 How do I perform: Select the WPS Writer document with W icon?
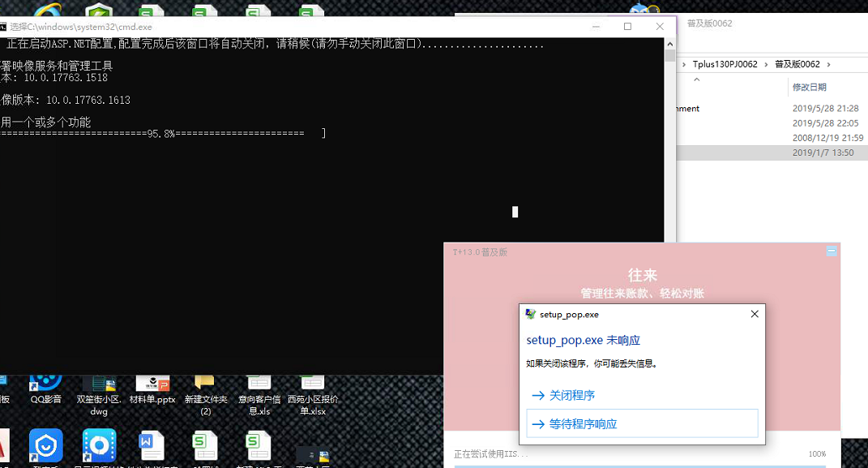152,446
